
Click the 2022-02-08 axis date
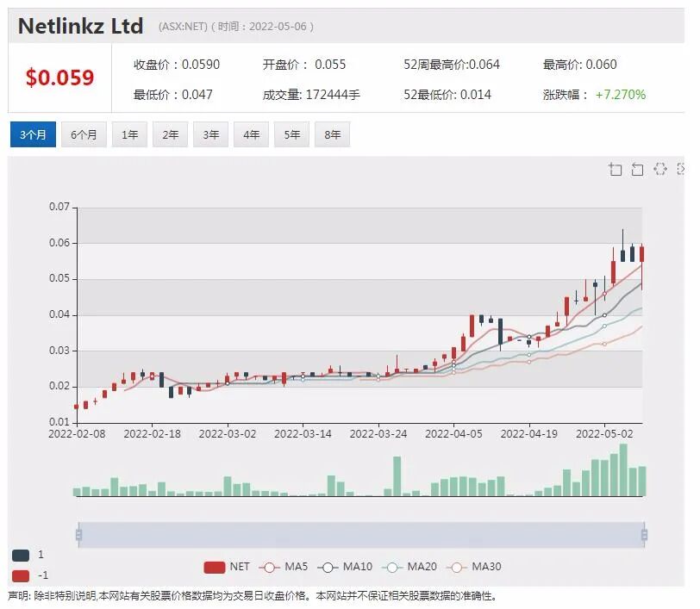[77, 434]
